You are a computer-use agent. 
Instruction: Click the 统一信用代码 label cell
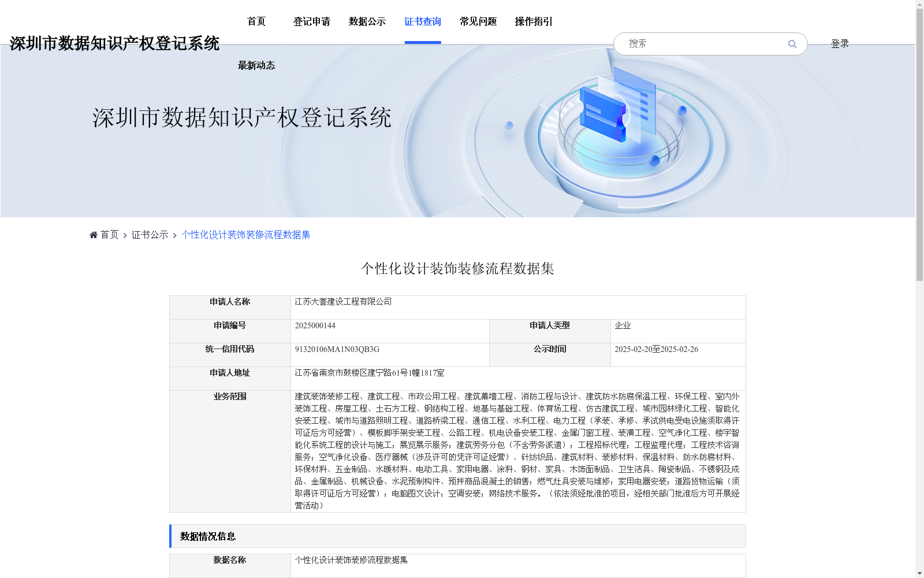(230, 355)
